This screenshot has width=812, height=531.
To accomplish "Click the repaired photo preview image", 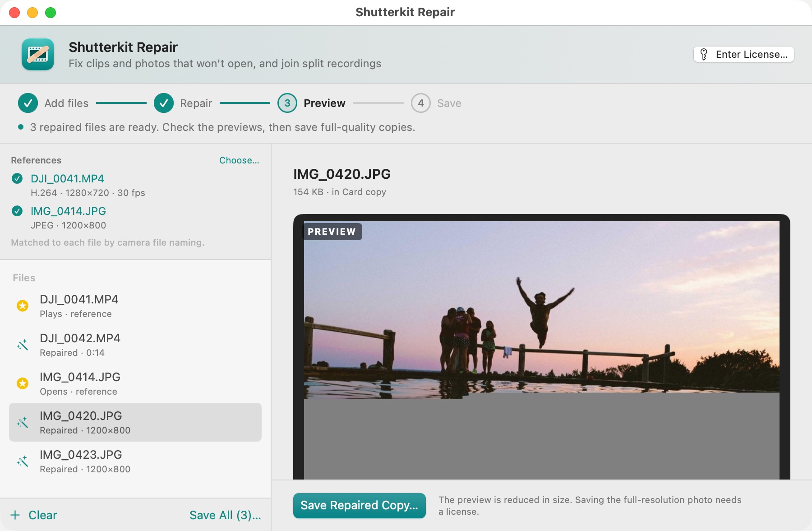I will [541, 350].
